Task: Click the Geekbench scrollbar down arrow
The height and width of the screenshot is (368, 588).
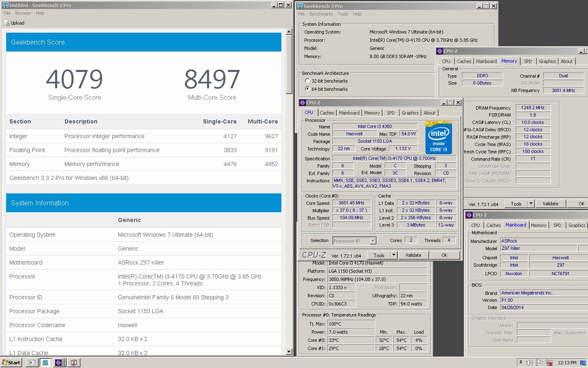Action: tap(289, 351)
